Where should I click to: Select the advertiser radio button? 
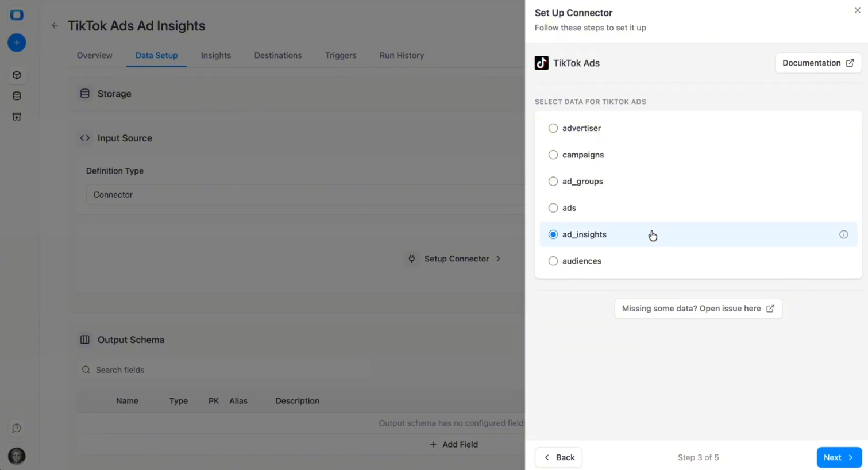(x=553, y=128)
